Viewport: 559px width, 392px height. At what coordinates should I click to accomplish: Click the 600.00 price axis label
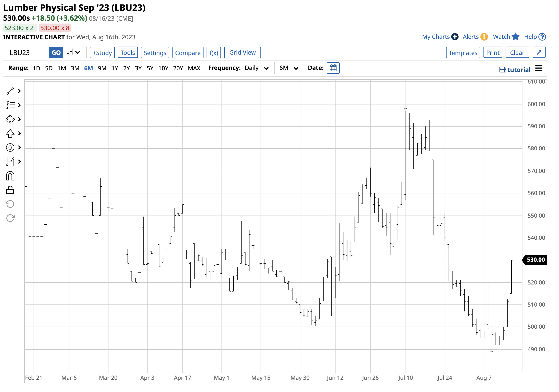[x=536, y=104]
